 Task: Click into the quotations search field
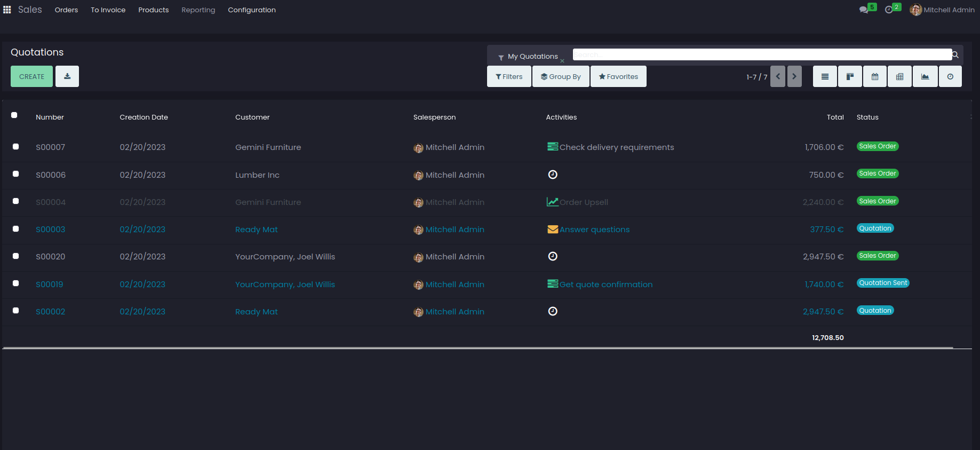[x=762, y=54]
